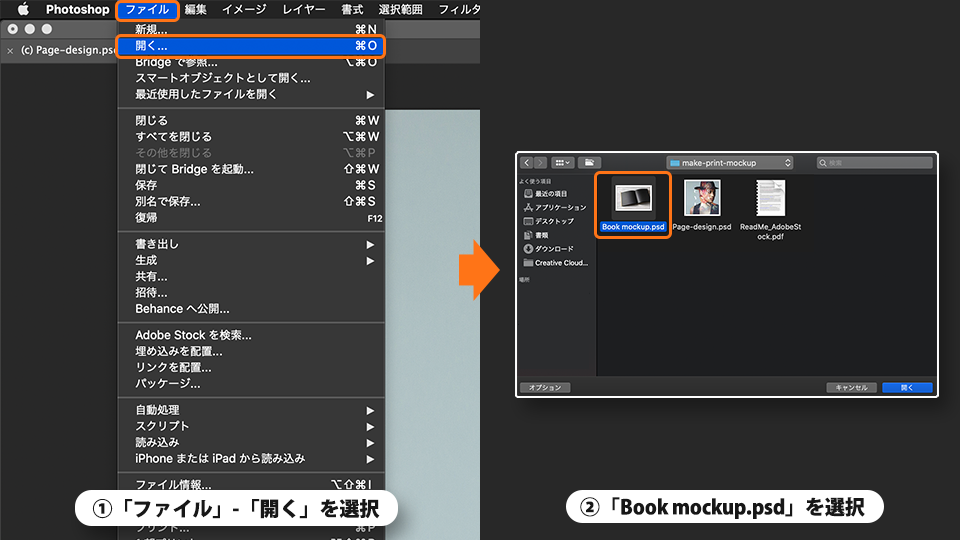Click the 検索 search field

874,163
